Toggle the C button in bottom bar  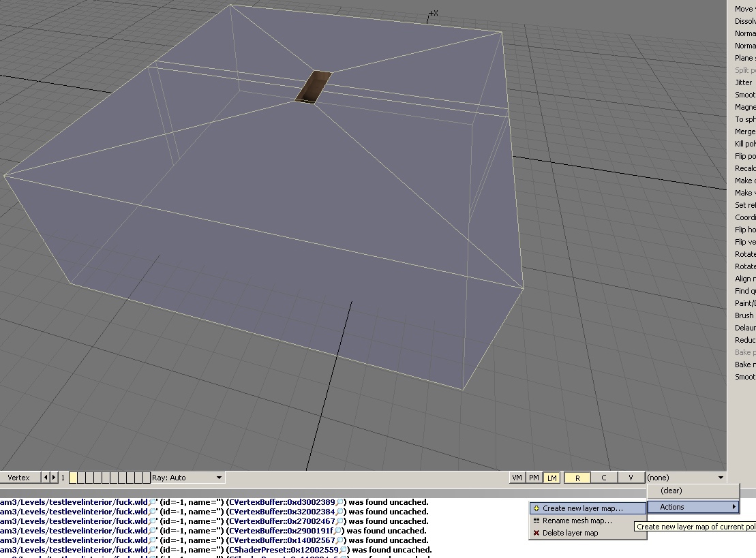(604, 478)
